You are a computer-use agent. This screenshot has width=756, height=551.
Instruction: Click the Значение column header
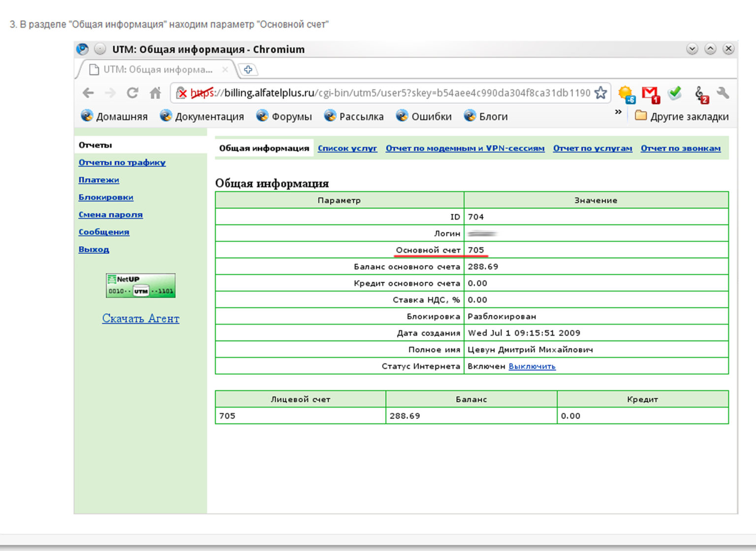point(596,200)
